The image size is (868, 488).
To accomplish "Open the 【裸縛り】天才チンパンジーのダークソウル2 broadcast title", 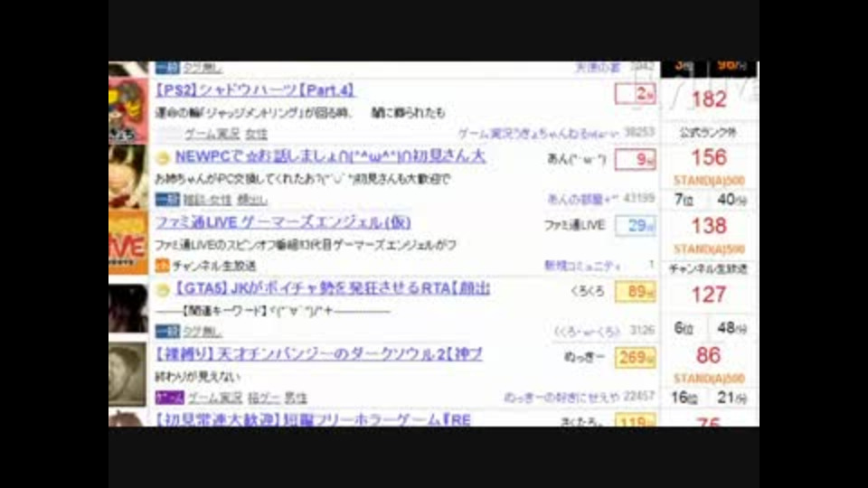I will coord(319,354).
